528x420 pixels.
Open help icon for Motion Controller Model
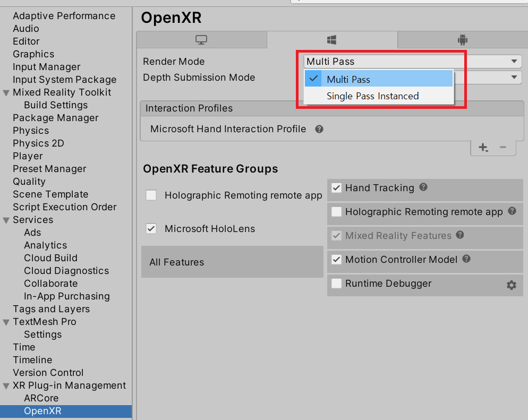click(466, 259)
